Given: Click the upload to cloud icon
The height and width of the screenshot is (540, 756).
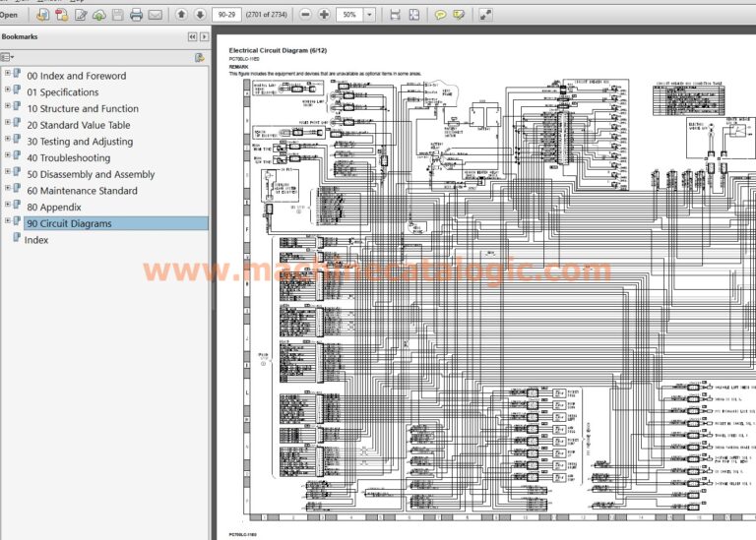Looking at the screenshot, I should (98, 15).
